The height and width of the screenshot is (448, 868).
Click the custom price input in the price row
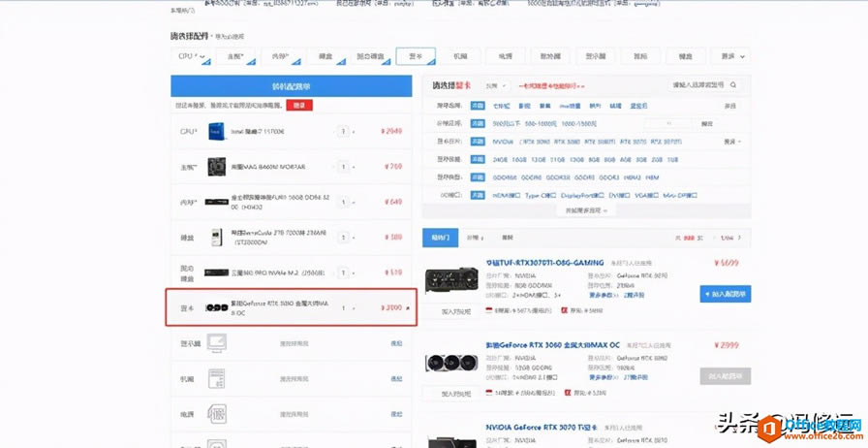pyautogui.click(x=667, y=124)
